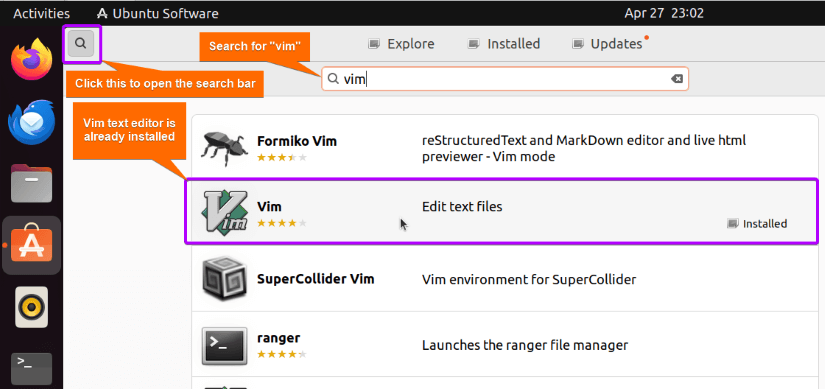Clear the search field with backspace icon
The width and height of the screenshot is (825, 389).
677,79
